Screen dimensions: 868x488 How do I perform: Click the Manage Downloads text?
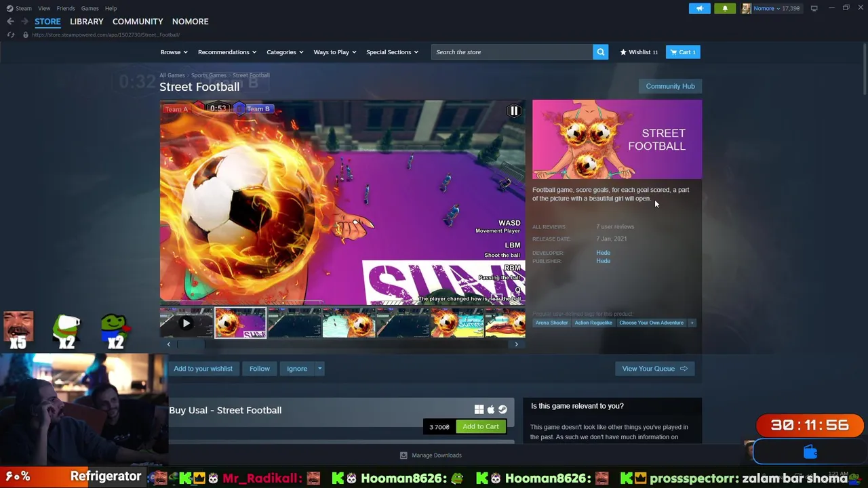click(437, 455)
